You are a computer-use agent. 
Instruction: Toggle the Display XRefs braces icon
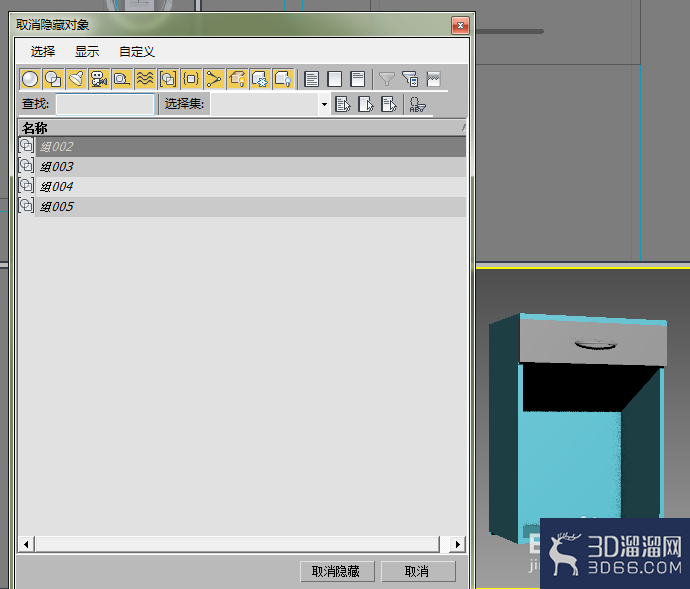click(191, 79)
